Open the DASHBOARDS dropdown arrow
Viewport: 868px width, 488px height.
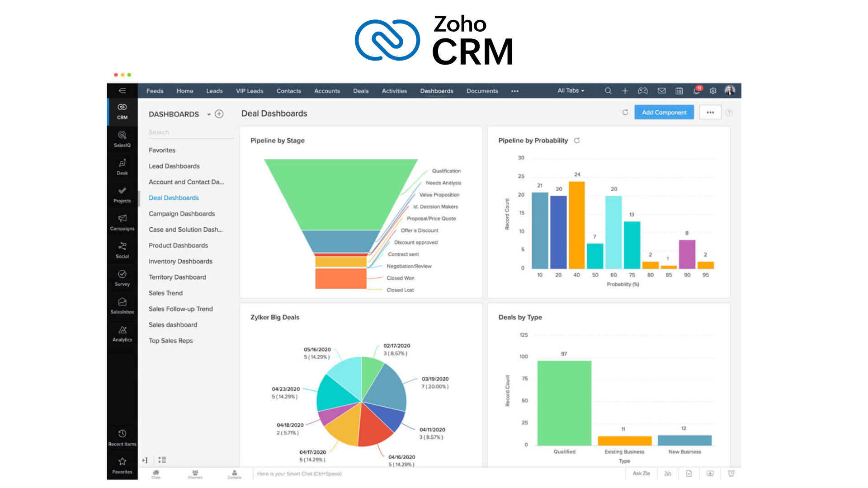click(209, 114)
